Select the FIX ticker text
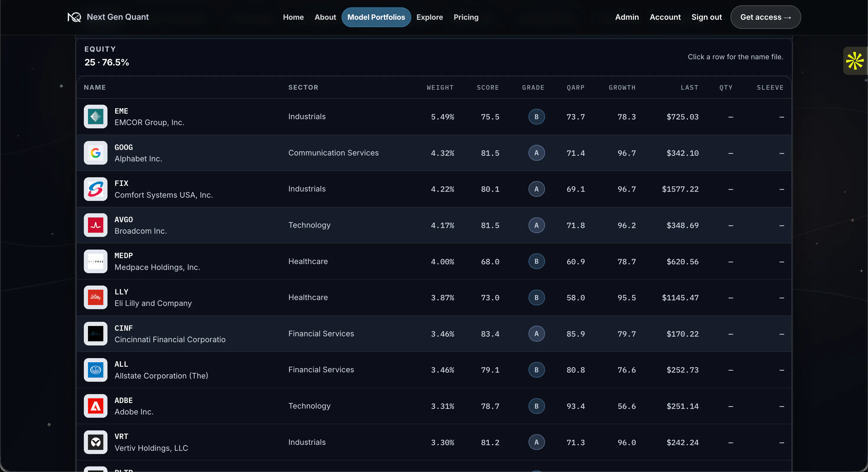The height and width of the screenshot is (472, 868). point(121,183)
